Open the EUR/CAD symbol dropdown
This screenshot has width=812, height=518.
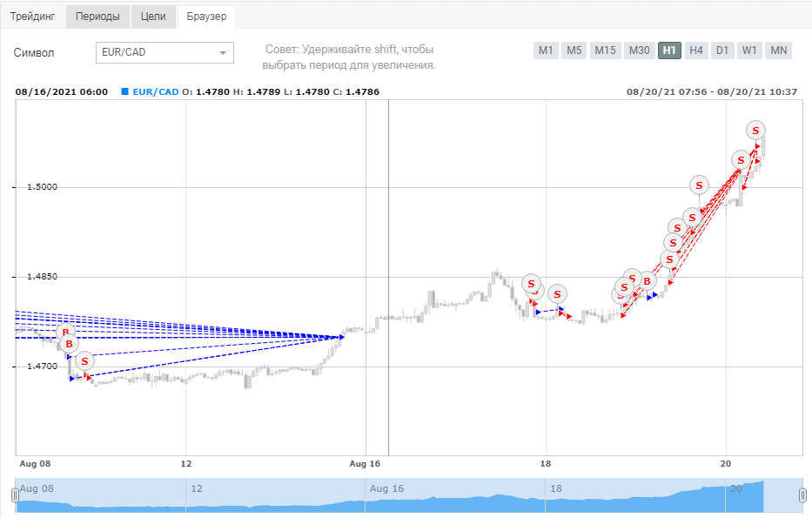[x=164, y=52]
